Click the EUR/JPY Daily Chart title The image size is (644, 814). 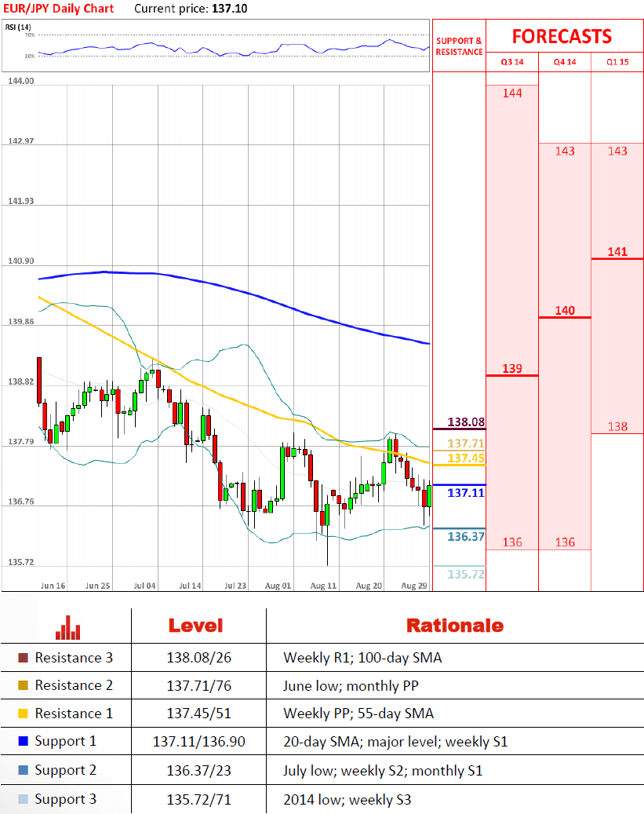(x=58, y=9)
